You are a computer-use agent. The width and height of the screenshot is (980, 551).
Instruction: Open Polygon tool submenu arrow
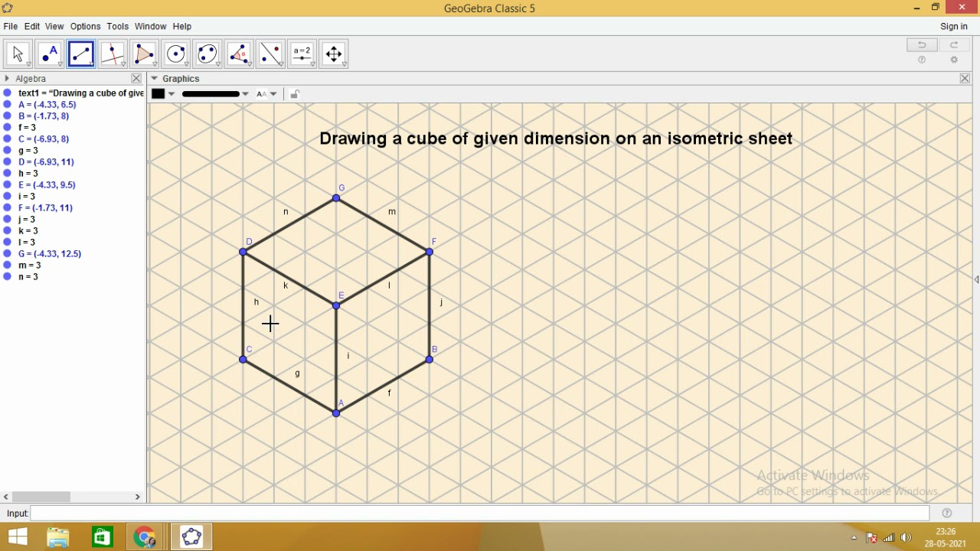[155, 65]
